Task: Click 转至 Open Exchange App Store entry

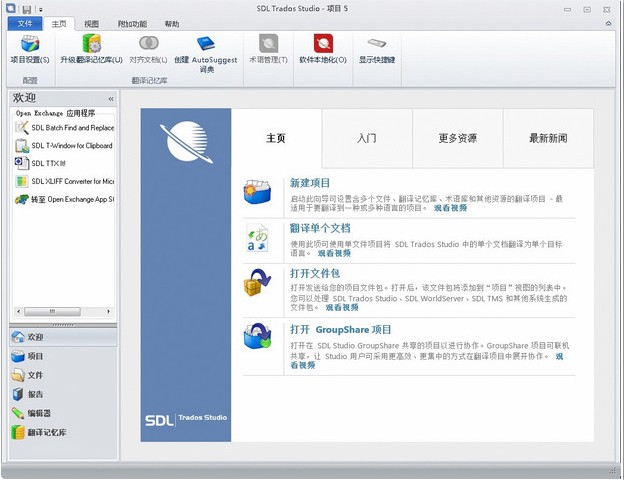Action: coord(64,199)
